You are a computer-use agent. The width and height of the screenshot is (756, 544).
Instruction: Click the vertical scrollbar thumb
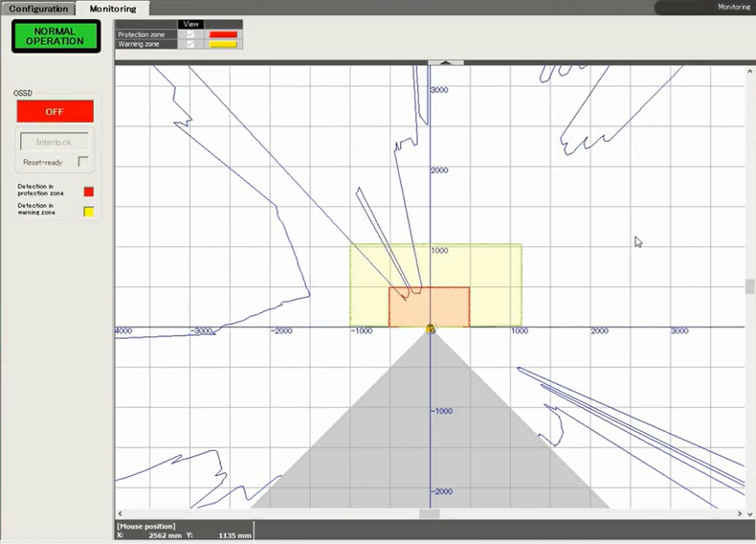(x=749, y=287)
